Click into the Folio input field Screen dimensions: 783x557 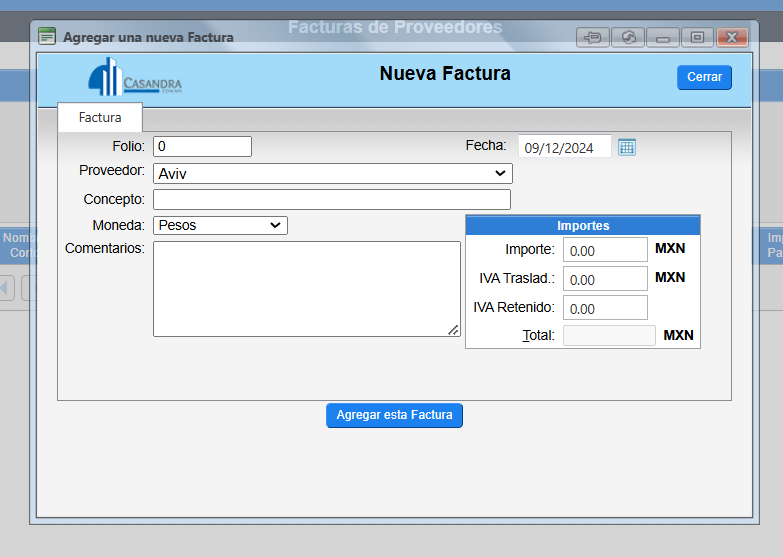click(x=202, y=147)
